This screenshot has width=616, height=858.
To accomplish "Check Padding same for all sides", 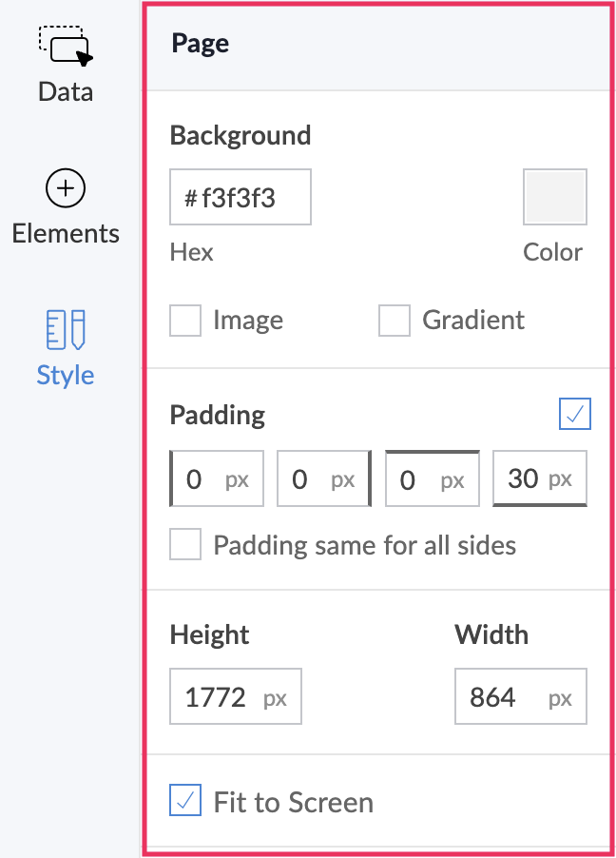I will (185, 545).
